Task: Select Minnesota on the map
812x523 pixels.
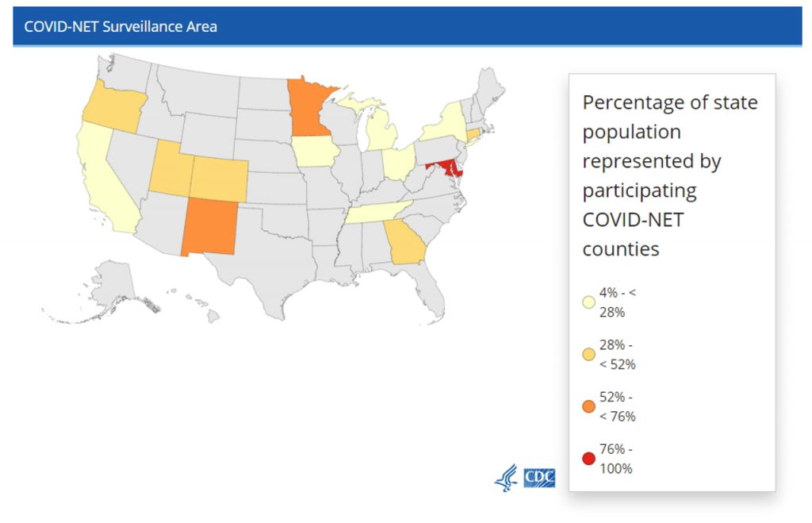Action: (x=308, y=108)
